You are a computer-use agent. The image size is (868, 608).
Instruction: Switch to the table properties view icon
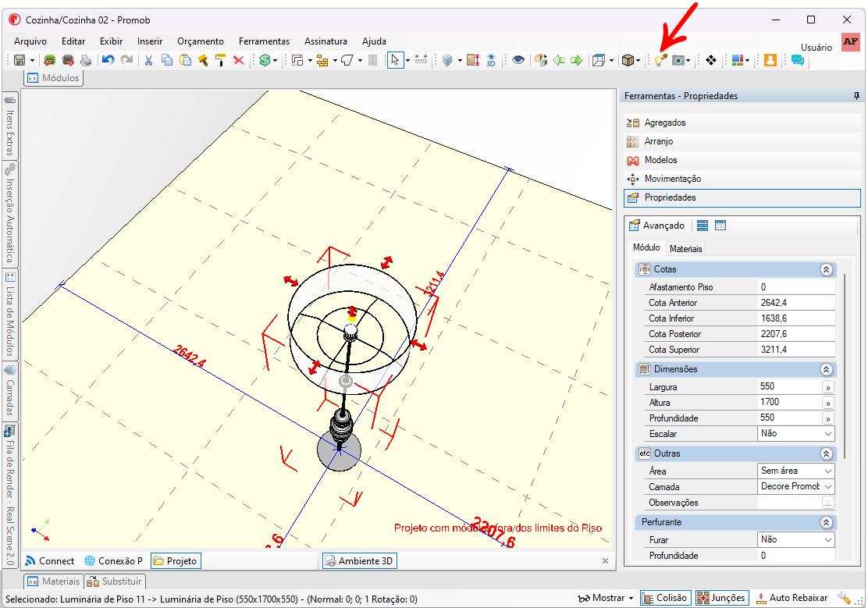click(x=720, y=226)
